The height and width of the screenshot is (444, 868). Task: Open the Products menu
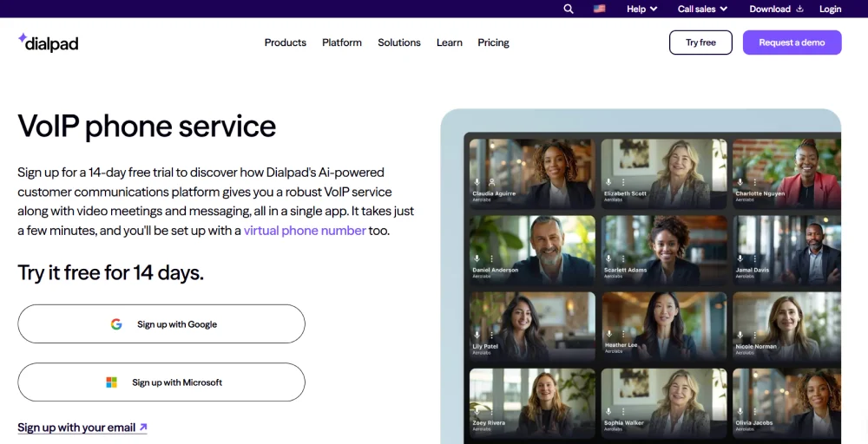click(285, 42)
